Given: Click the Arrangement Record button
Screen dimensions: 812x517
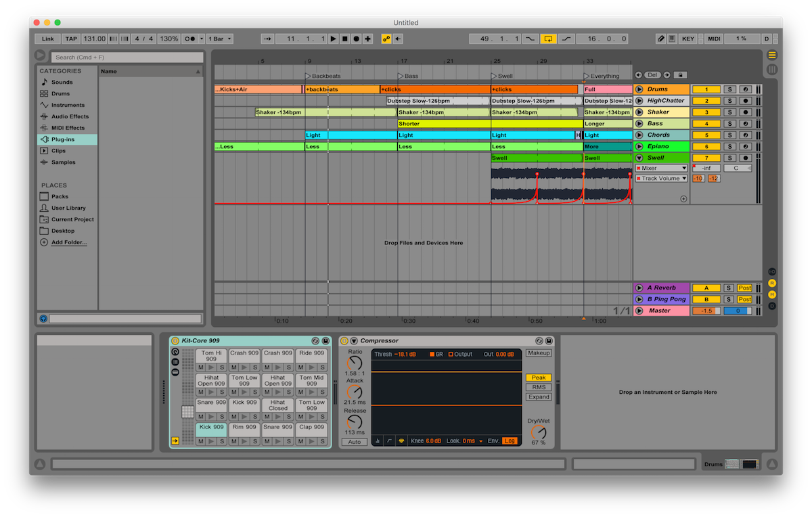Looking at the screenshot, I should tap(356, 39).
